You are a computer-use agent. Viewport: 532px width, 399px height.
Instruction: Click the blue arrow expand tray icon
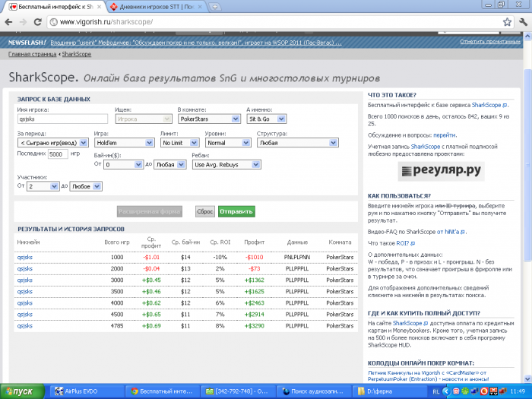pyautogui.click(x=447, y=391)
